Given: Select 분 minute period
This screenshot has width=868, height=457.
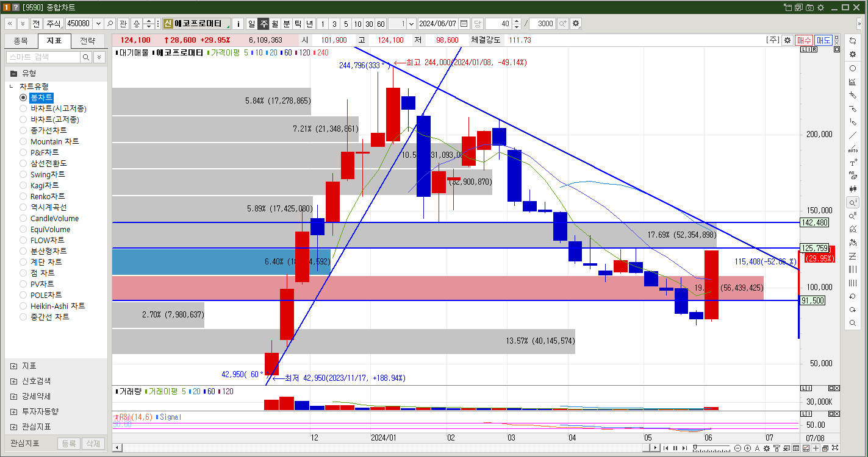Looking at the screenshot, I should click(x=286, y=24).
